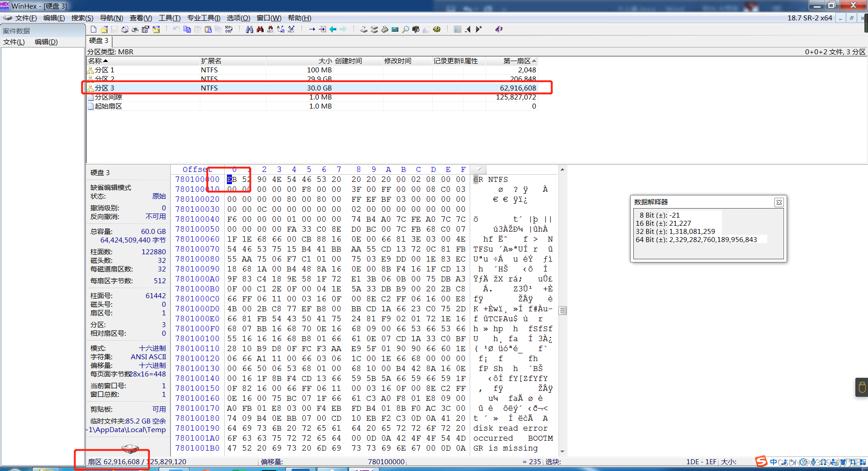Screen dimensions: 868x471
Task: Click the checkmark button above text column
Action: point(479,169)
